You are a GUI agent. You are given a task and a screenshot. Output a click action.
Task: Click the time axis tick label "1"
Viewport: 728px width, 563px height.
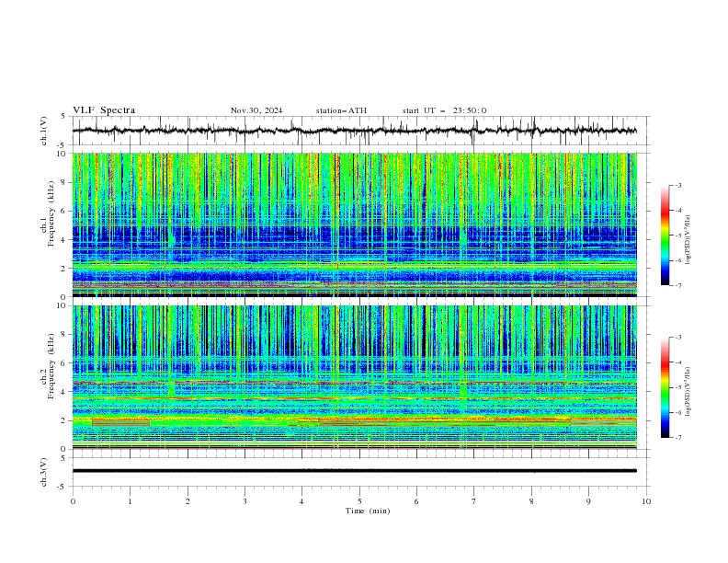(x=130, y=501)
